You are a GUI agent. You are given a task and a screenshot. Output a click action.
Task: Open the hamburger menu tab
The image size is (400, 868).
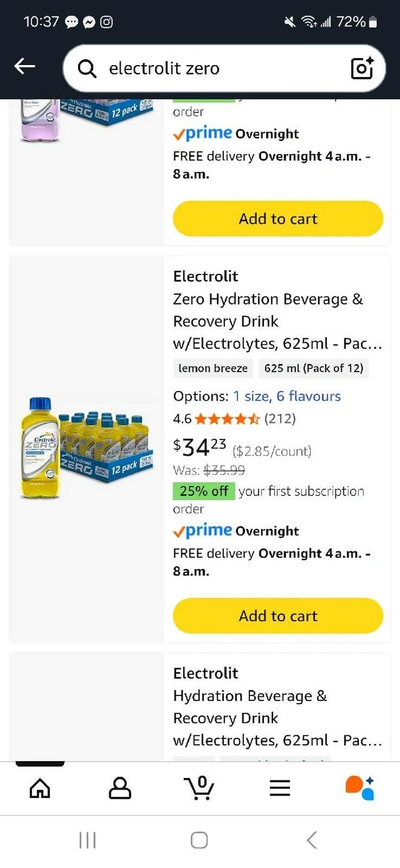click(x=279, y=788)
